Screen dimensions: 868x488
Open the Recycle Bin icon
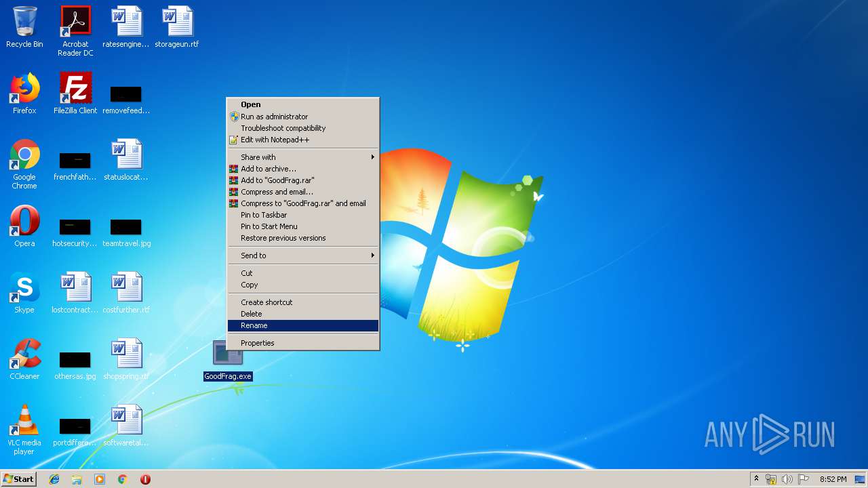click(24, 27)
